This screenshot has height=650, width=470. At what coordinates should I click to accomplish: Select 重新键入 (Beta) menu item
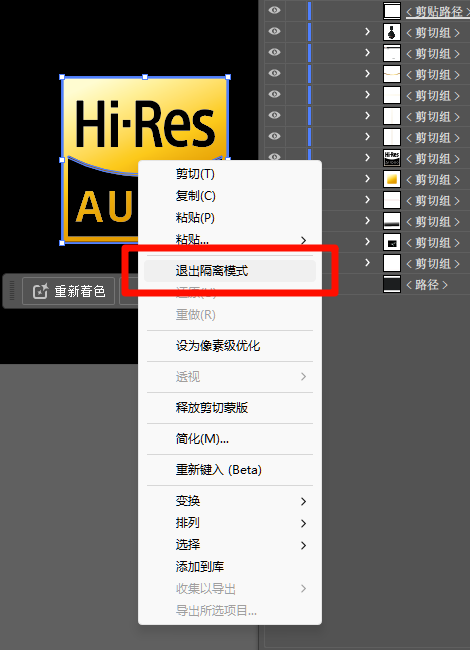click(230, 470)
